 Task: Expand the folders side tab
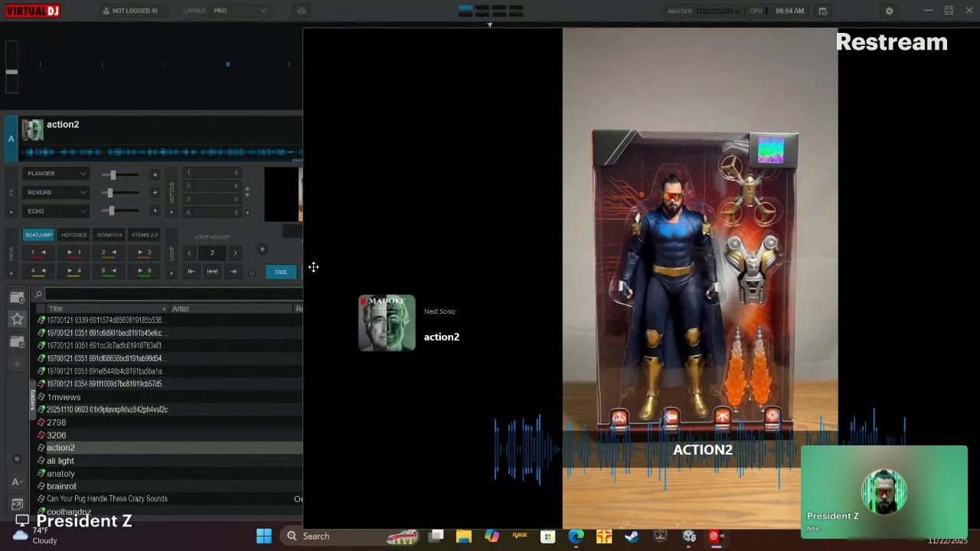click(x=33, y=399)
